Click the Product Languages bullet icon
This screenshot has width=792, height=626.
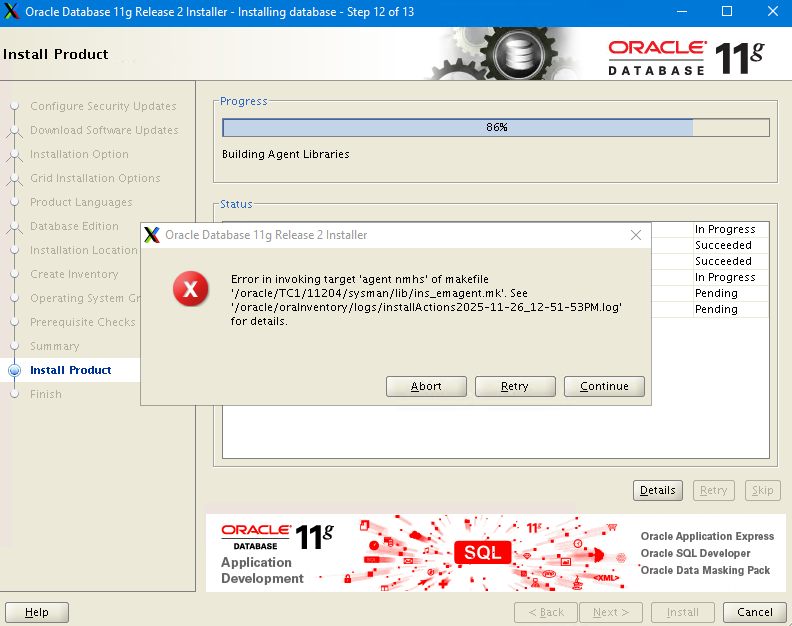pyautogui.click(x=15, y=202)
